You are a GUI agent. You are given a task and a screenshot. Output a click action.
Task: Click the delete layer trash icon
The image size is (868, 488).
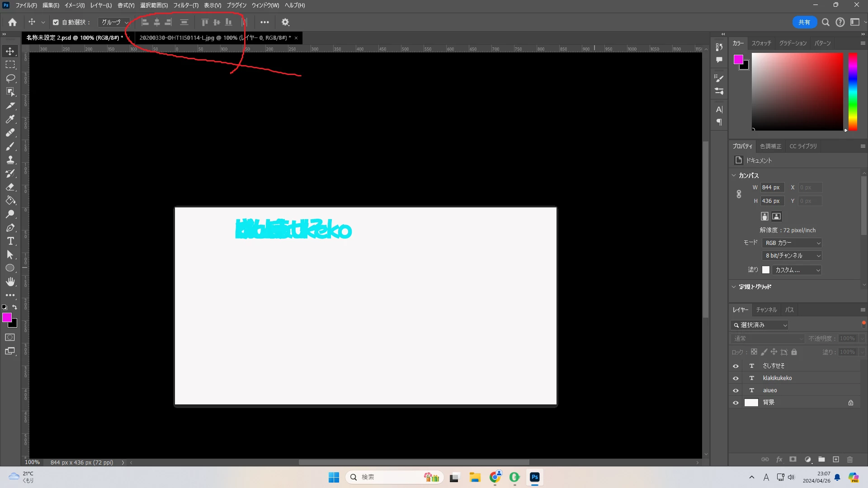850,460
